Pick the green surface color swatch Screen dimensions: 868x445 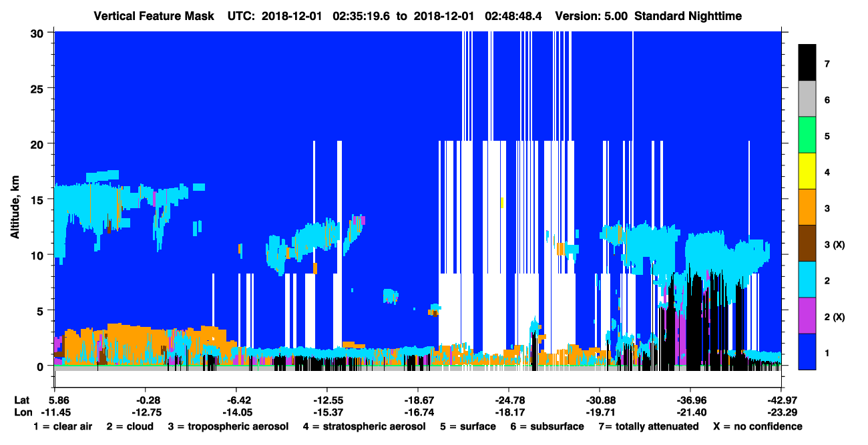click(x=807, y=136)
